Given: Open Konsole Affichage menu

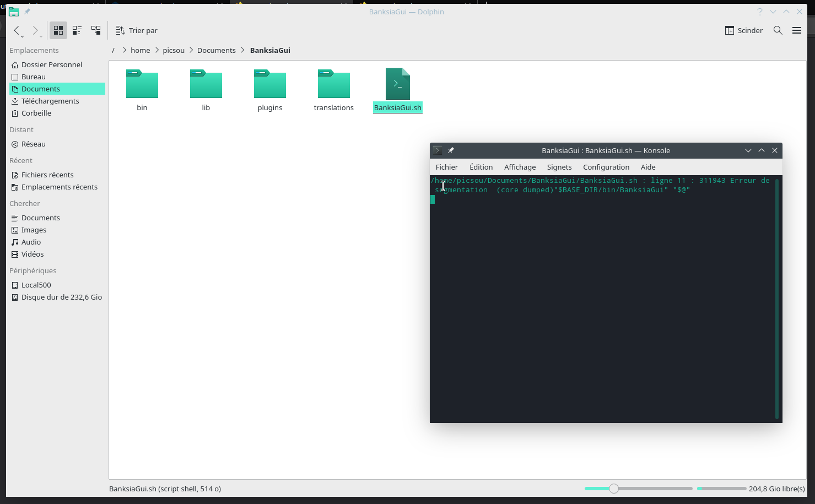Looking at the screenshot, I should pyautogui.click(x=520, y=167).
